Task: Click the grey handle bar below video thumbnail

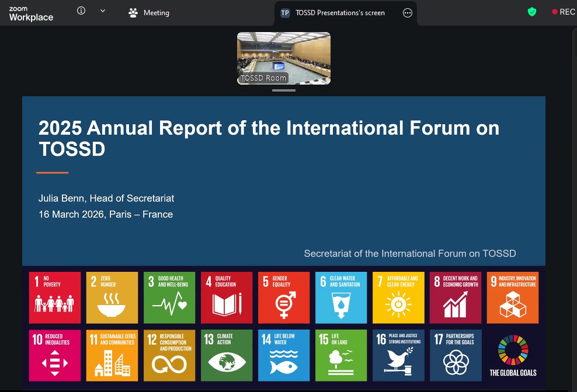Action: pyautogui.click(x=283, y=90)
